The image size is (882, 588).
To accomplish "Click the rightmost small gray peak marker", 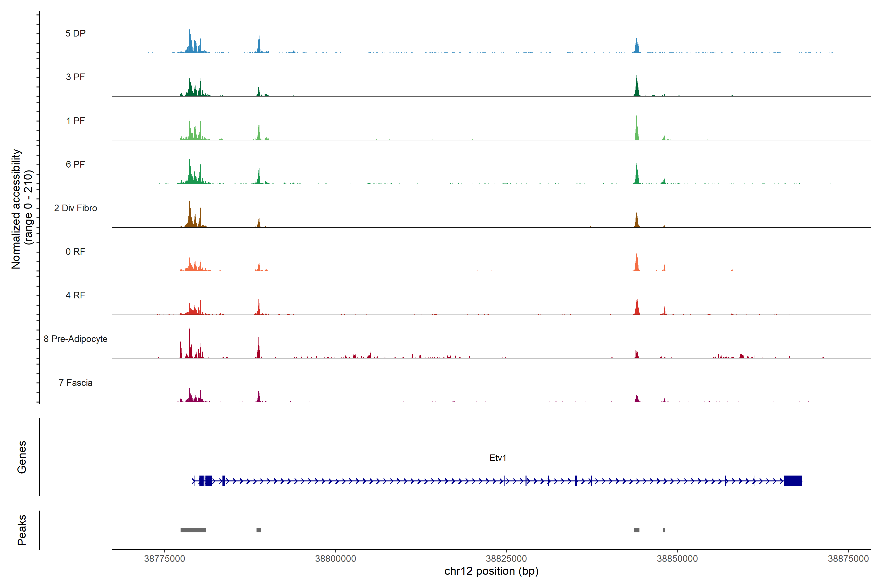I will coord(664,530).
